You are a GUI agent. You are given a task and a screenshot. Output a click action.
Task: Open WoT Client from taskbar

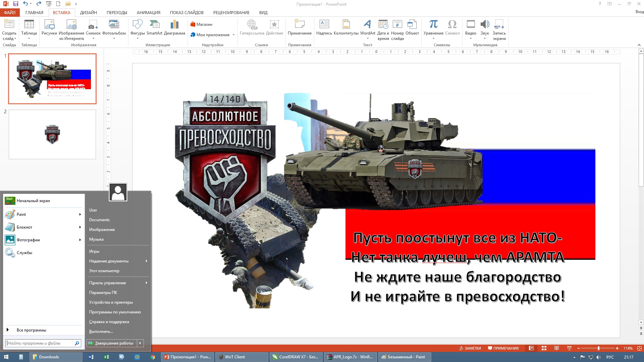[x=241, y=357]
